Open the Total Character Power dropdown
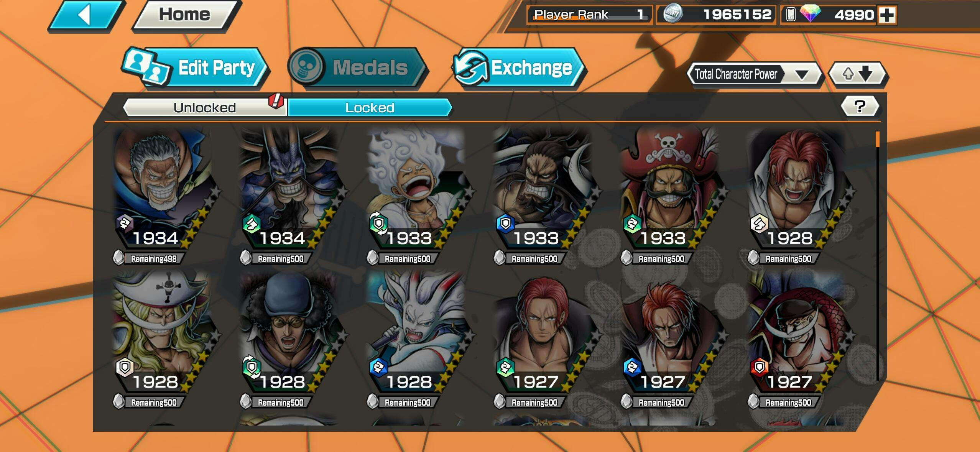Image resolution: width=980 pixels, height=452 pixels. [753, 74]
